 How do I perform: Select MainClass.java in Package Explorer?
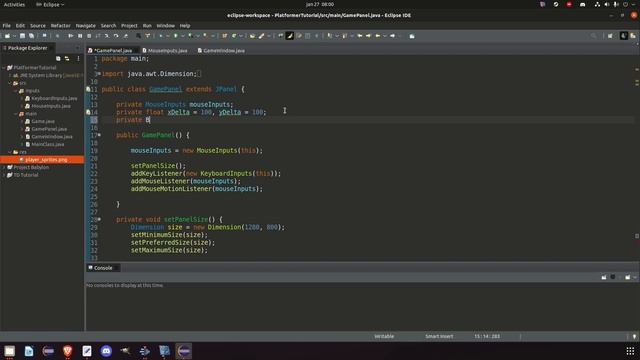pyautogui.click(x=48, y=144)
